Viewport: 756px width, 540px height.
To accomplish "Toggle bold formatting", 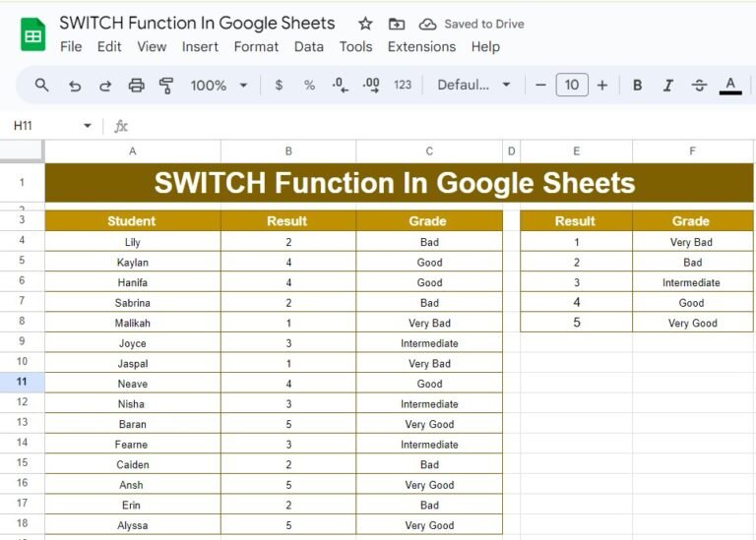I will [x=638, y=86].
